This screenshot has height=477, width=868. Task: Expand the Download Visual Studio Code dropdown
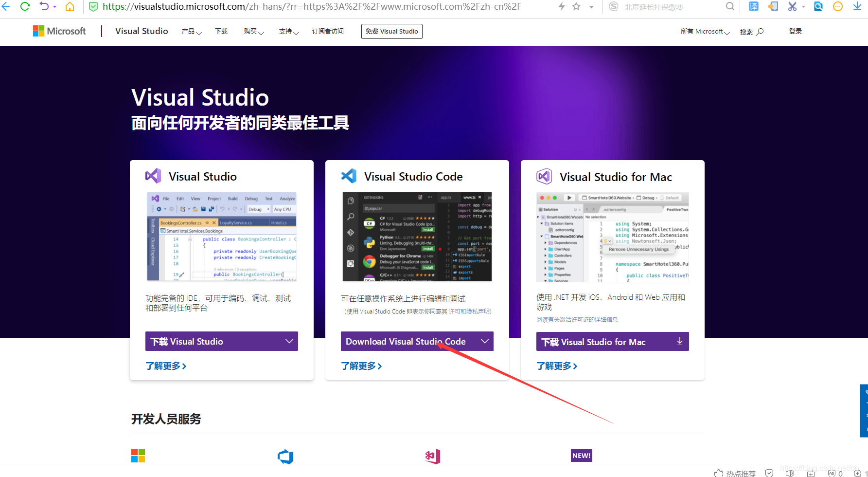click(x=417, y=341)
